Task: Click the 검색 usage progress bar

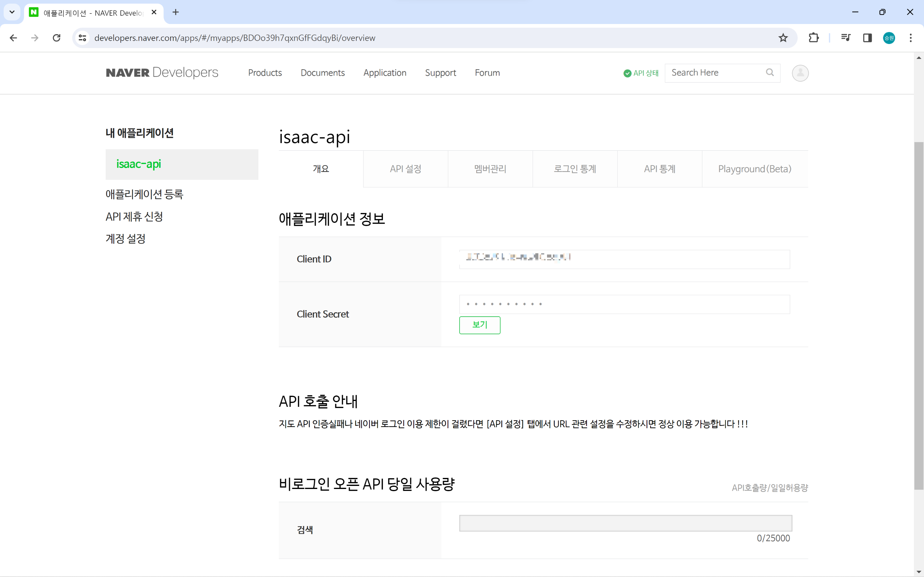Action: coord(626,523)
